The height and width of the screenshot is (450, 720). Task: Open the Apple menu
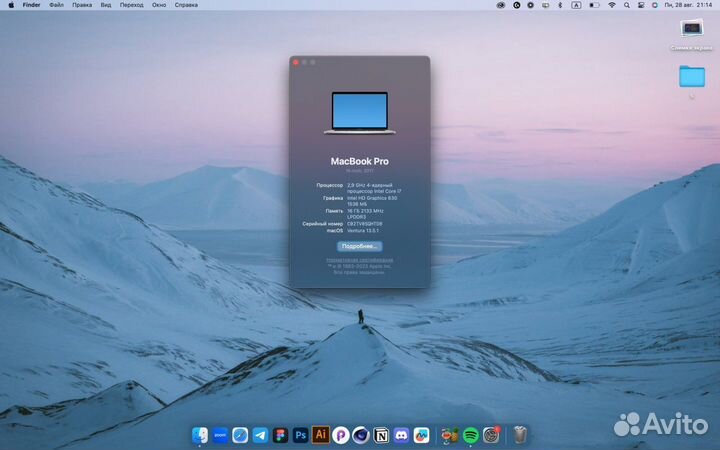[x=11, y=5]
